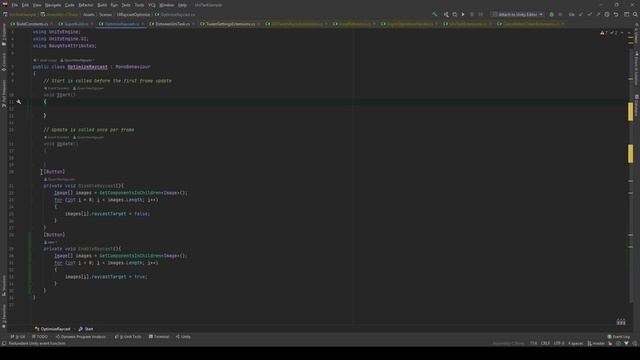This screenshot has height=360, width=640.
Task: Open the Edit menu
Action: pos(25,5)
